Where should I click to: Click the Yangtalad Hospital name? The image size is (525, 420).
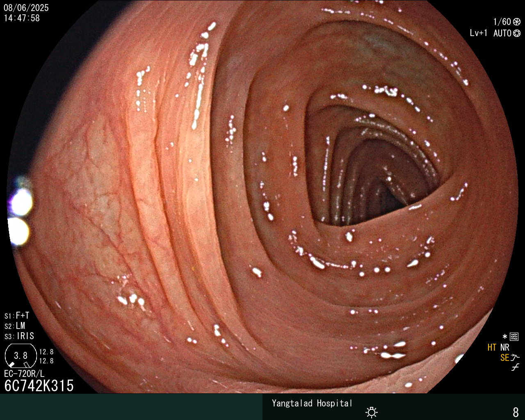click(312, 404)
